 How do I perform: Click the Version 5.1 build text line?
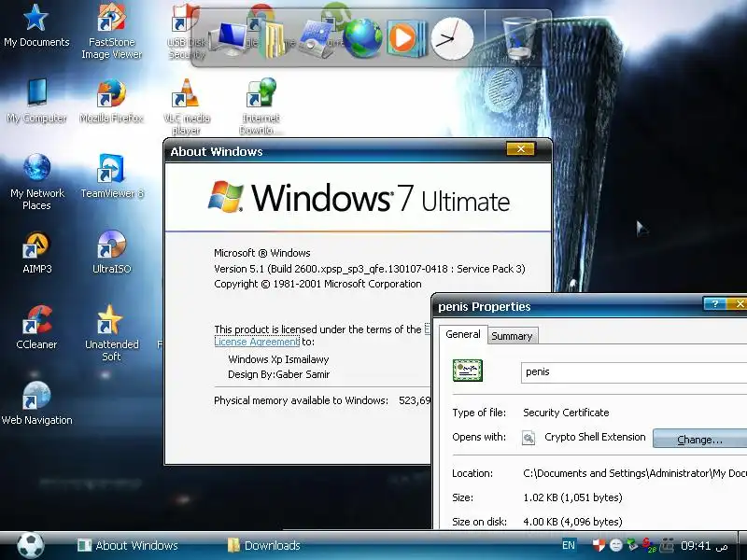coord(370,269)
